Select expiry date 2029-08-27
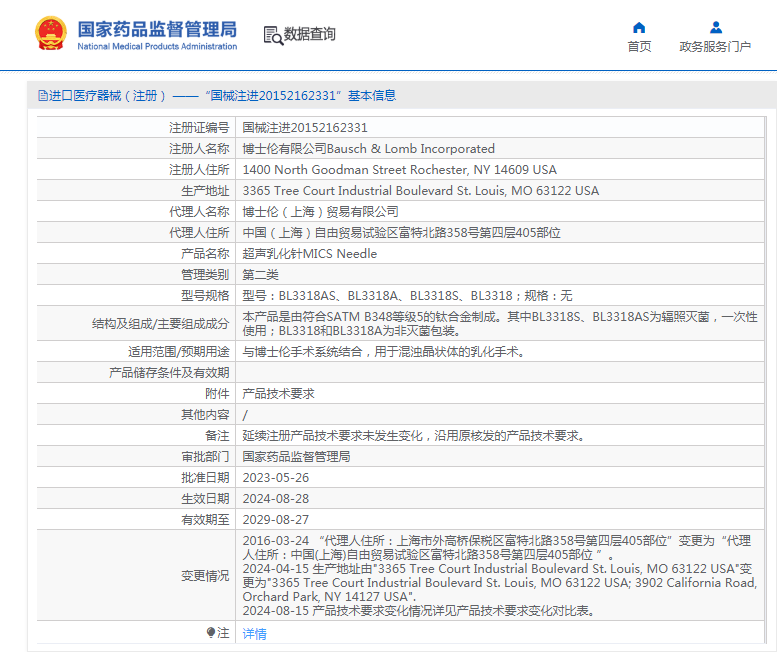 pyautogui.click(x=276, y=520)
